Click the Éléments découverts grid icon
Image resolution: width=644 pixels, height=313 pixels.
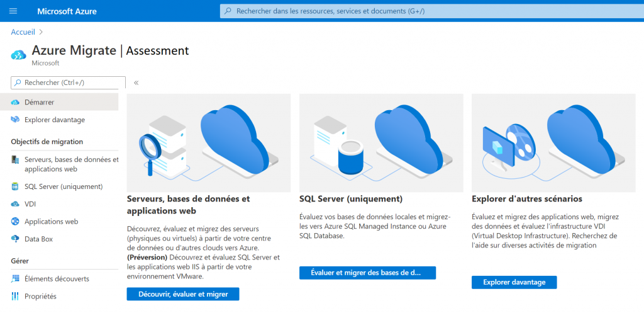15,278
